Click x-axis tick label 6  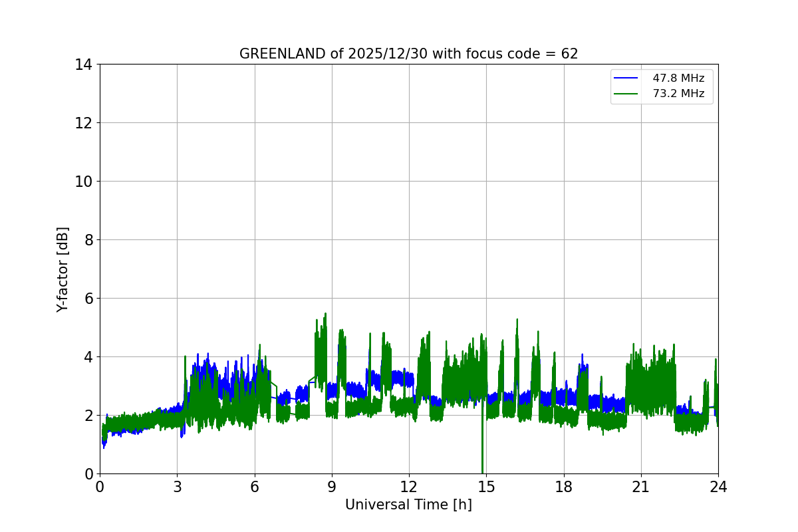click(255, 487)
